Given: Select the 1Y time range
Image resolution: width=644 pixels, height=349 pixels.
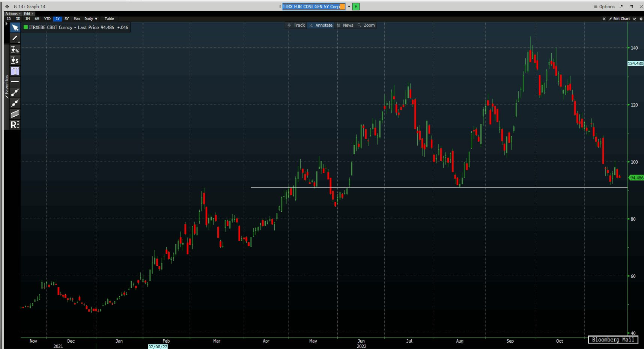Looking at the screenshot, I should 57,19.
